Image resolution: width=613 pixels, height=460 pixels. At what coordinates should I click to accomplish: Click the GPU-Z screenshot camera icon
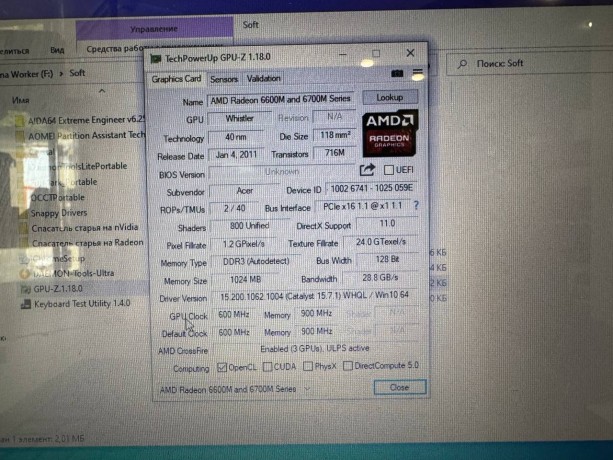coord(397,73)
